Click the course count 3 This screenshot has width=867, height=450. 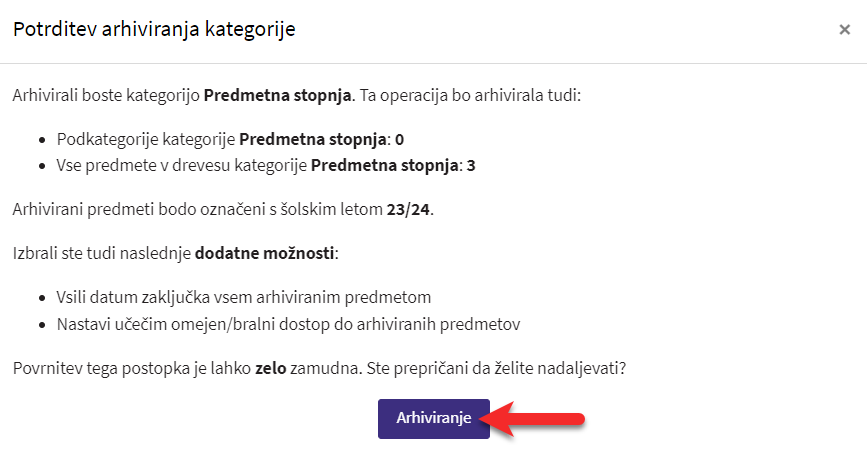tap(471, 165)
